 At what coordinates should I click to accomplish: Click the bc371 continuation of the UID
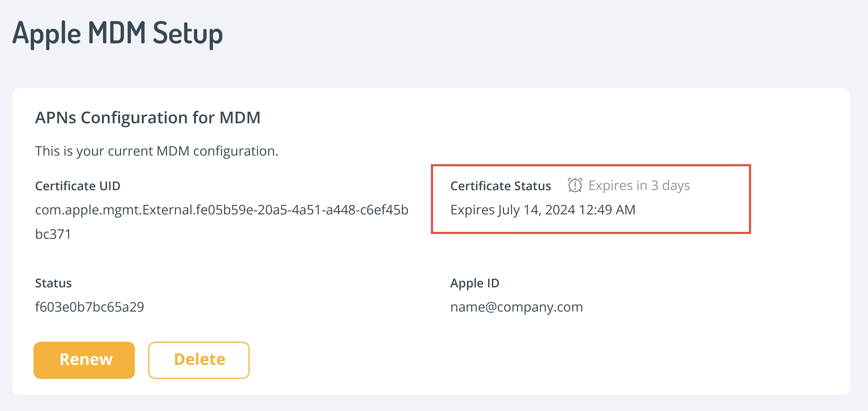(x=53, y=234)
